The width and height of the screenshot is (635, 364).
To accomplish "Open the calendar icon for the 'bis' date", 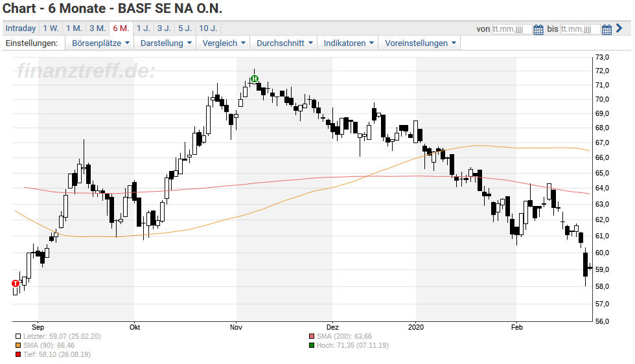I will pyautogui.click(x=606, y=30).
